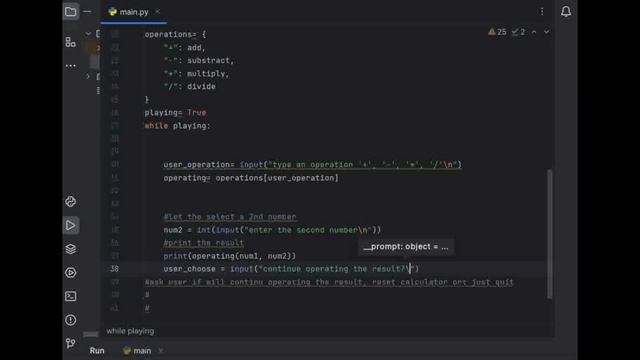Click line number 38 in gutter

[114, 269]
